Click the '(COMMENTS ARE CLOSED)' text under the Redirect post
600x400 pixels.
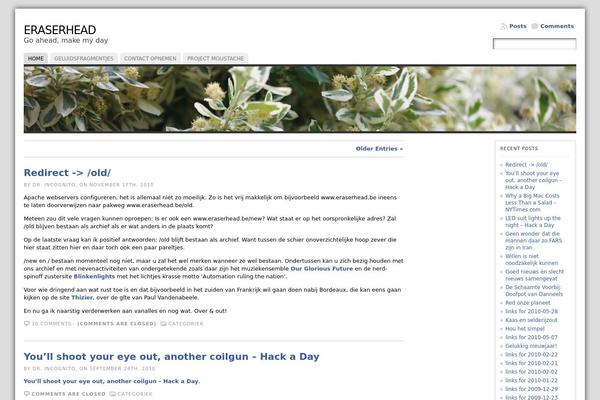(117, 324)
